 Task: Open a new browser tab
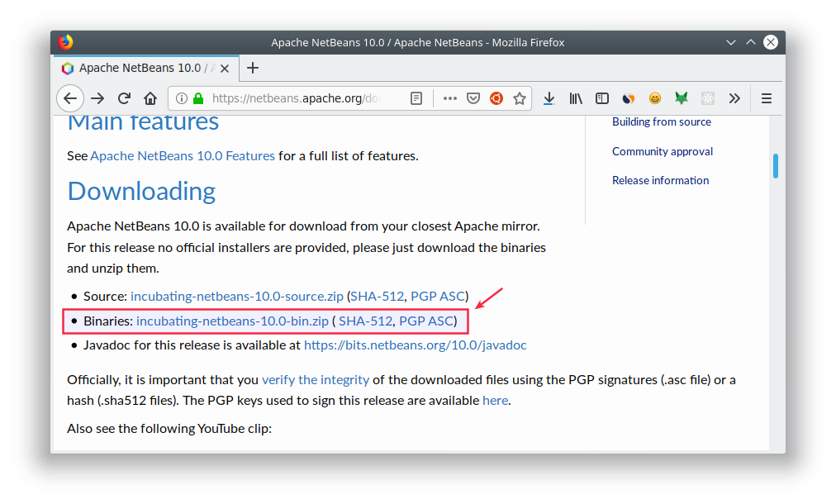253,68
